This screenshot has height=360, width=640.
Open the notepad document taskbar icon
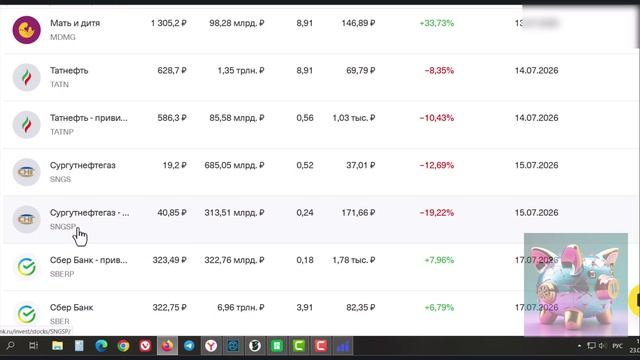(79, 346)
